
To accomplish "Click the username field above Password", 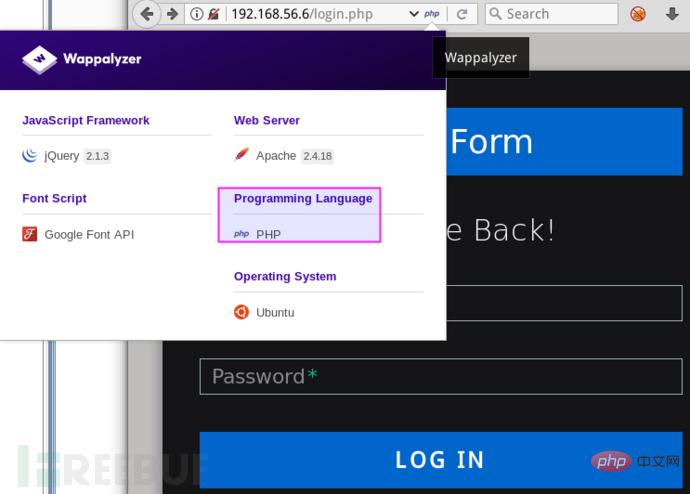I will [x=564, y=303].
